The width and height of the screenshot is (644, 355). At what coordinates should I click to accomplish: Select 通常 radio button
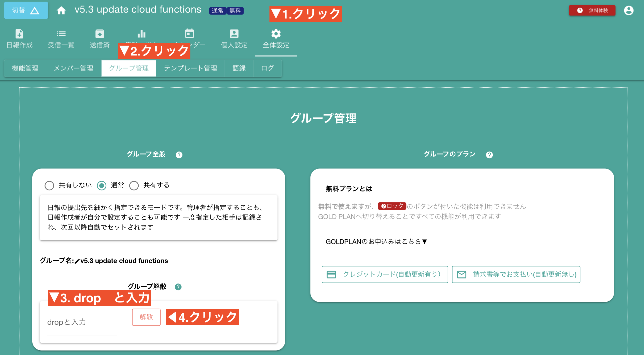[102, 185]
